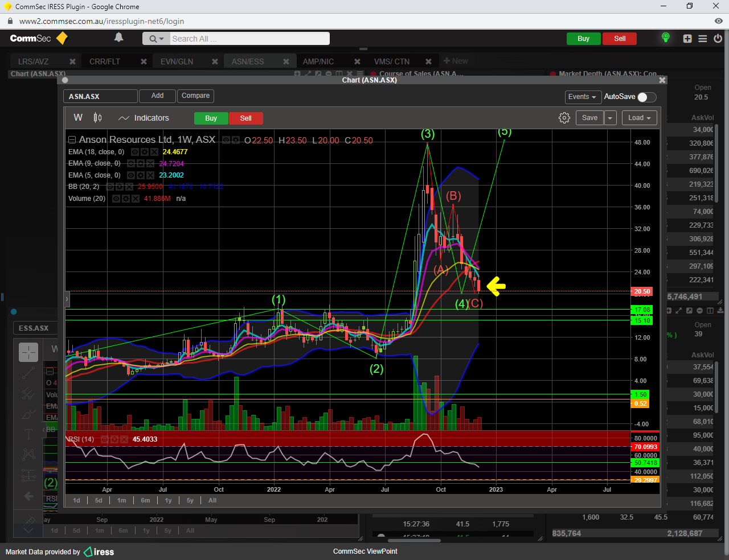This screenshot has width=729, height=560.
Task: Toggle visibility of EMA 18 indicator
Action: pyautogui.click(x=136, y=152)
